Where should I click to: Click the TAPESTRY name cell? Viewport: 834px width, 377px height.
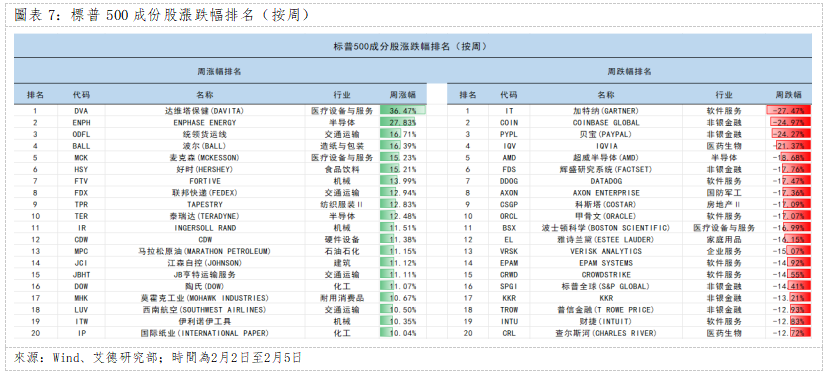204,205
